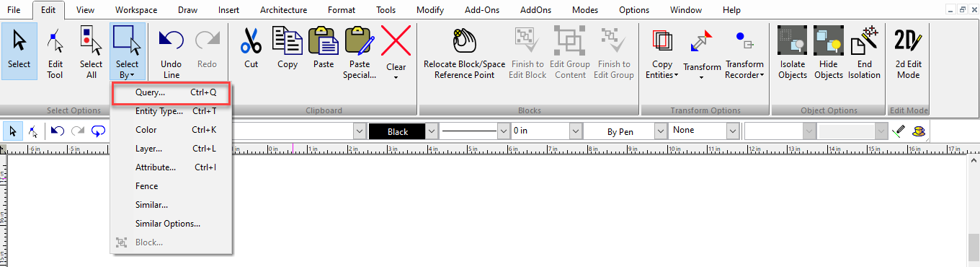980x267 pixels.
Task: Expand the Clear dropdown arrow
Action: coord(396,76)
